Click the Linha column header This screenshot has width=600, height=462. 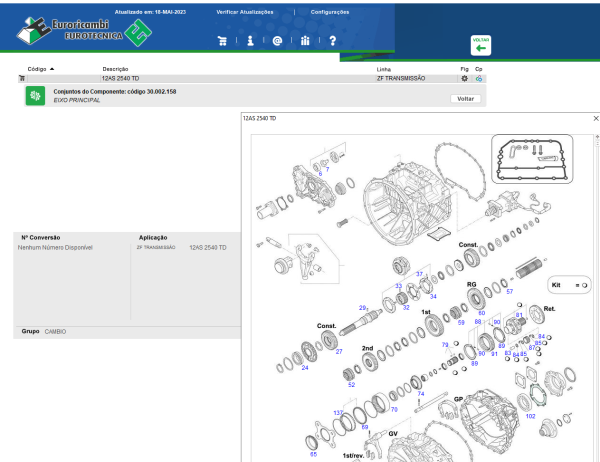[383, 69]
